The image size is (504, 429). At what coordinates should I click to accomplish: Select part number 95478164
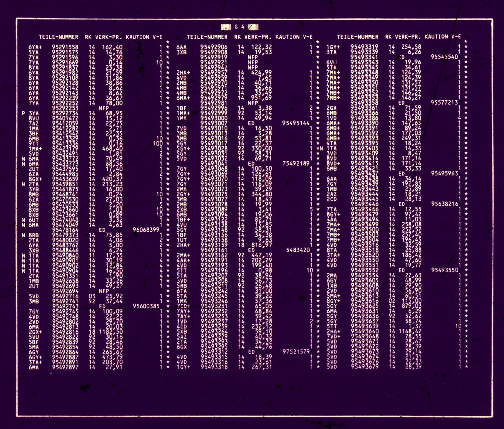[65, 230]
